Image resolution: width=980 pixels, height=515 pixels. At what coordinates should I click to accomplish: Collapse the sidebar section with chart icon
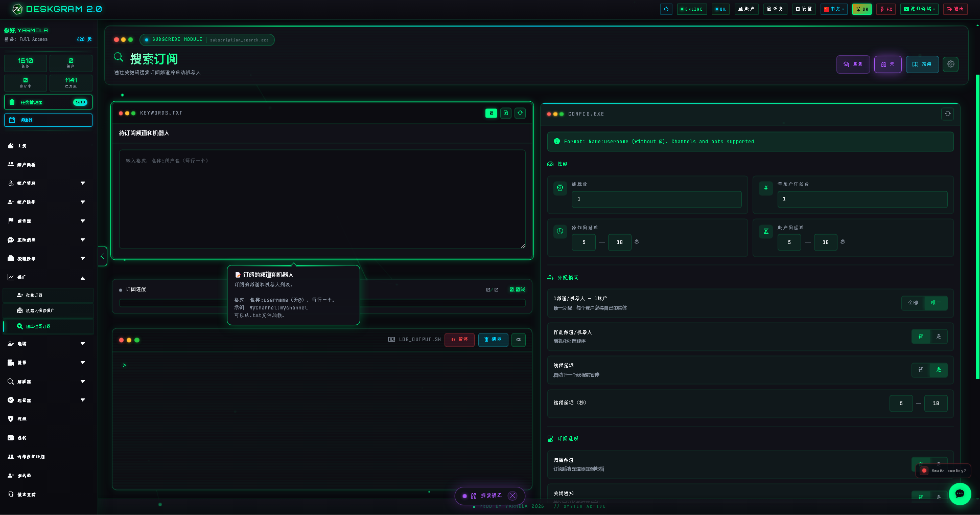[49, 278]
